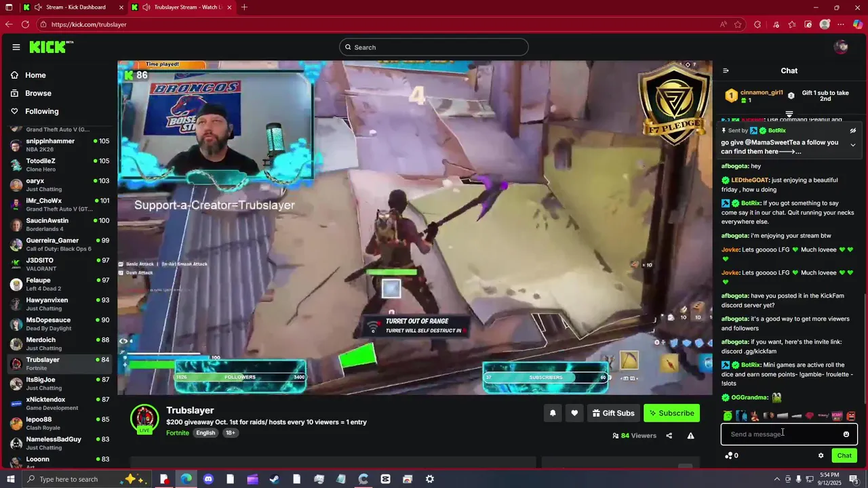Click the Gift Subs button

coord(613,413)
